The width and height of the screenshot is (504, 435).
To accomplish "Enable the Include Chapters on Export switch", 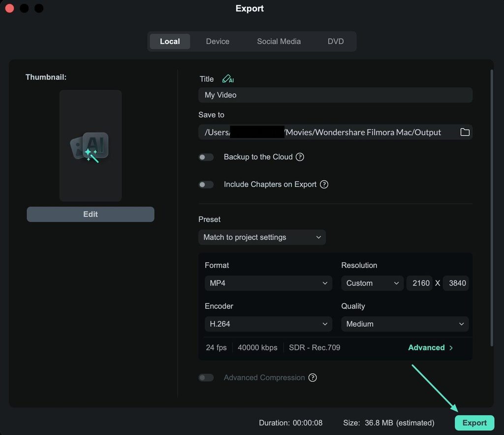I will click(x=206, y=185).
